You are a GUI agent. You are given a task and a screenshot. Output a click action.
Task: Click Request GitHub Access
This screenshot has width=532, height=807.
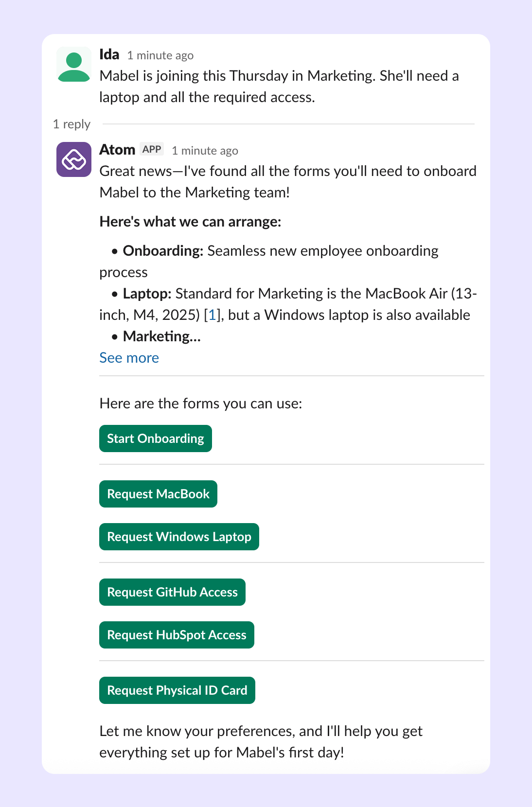coord(172,592)
